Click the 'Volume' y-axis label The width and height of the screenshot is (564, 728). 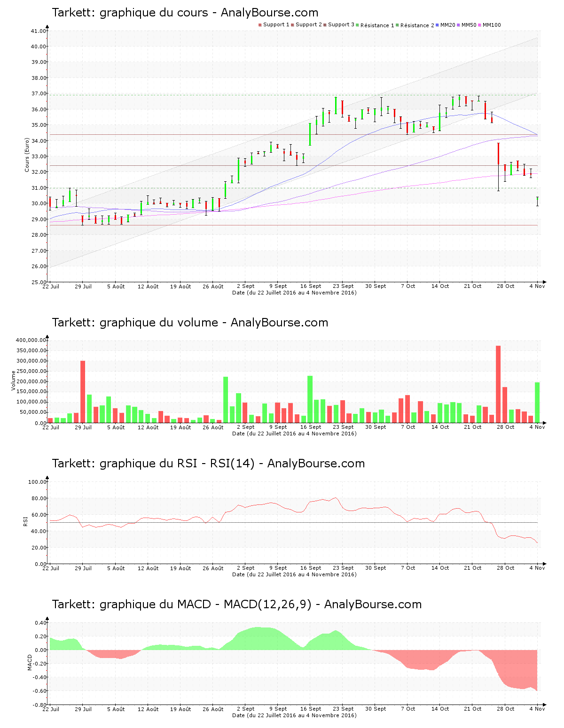click(14, 380)
